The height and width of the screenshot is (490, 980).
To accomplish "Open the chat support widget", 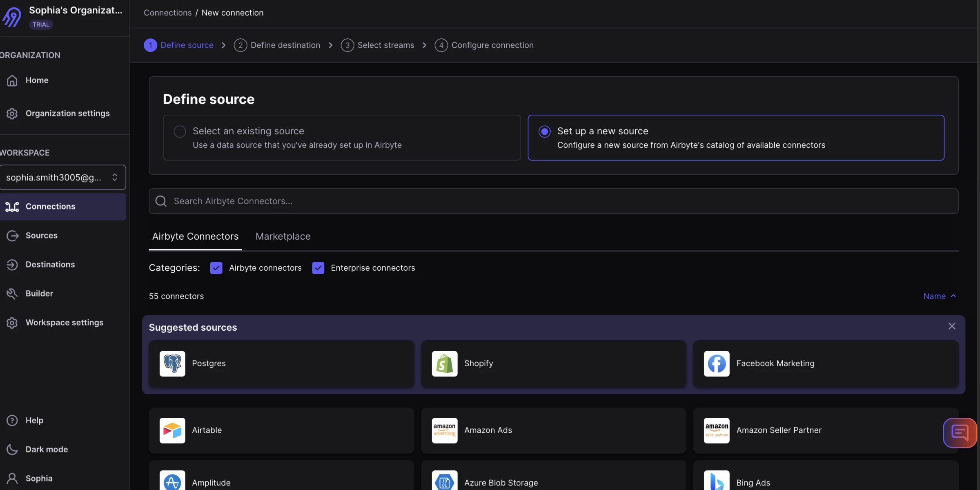I will 960,432.
